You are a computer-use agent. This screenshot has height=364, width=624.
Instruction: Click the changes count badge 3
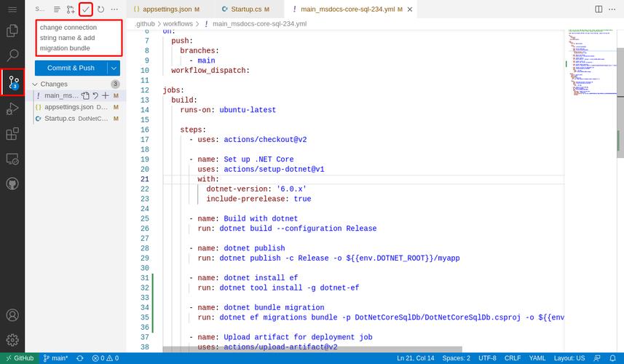[x=115, y=84]
